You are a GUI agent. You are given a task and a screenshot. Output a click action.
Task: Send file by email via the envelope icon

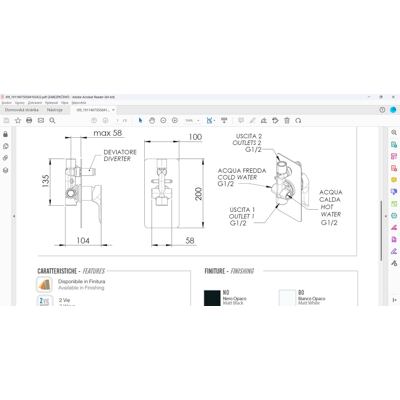pyautogui.click(x=41, y=120)
